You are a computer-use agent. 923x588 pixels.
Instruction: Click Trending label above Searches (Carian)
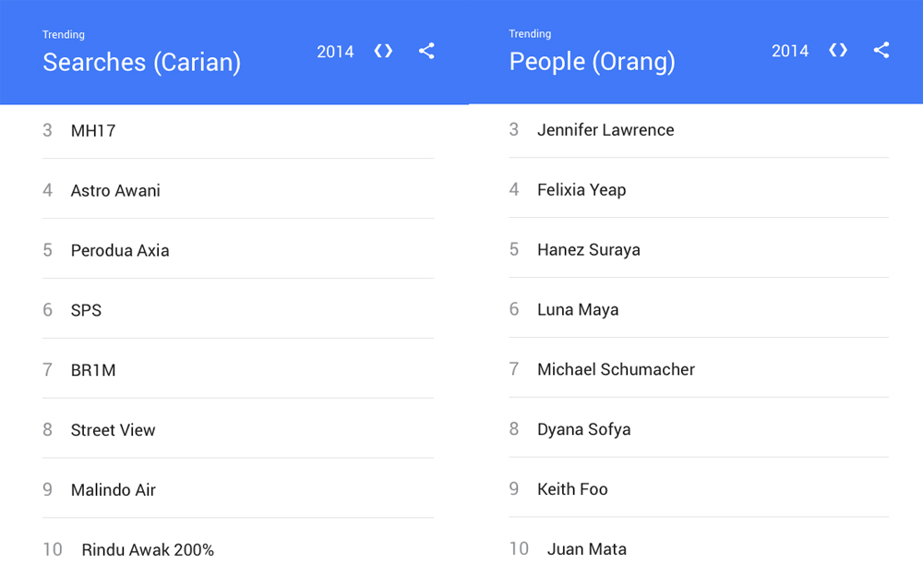(x=64, y=35)
